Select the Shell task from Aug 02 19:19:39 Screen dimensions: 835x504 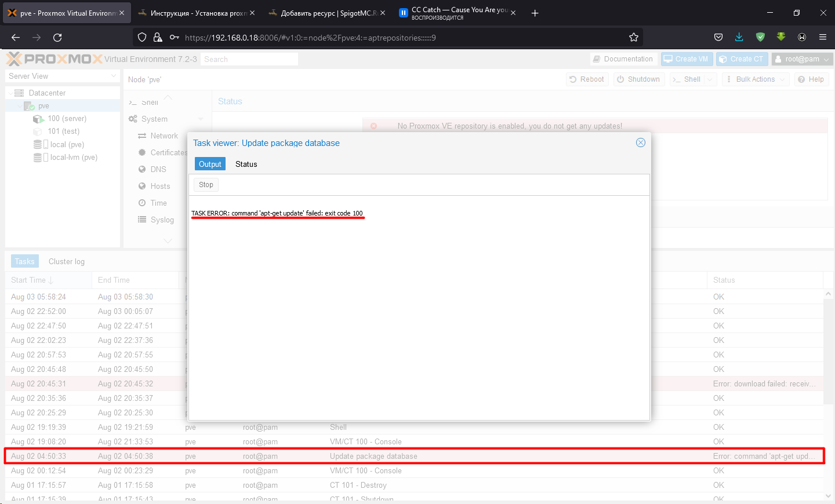[414, 427]
